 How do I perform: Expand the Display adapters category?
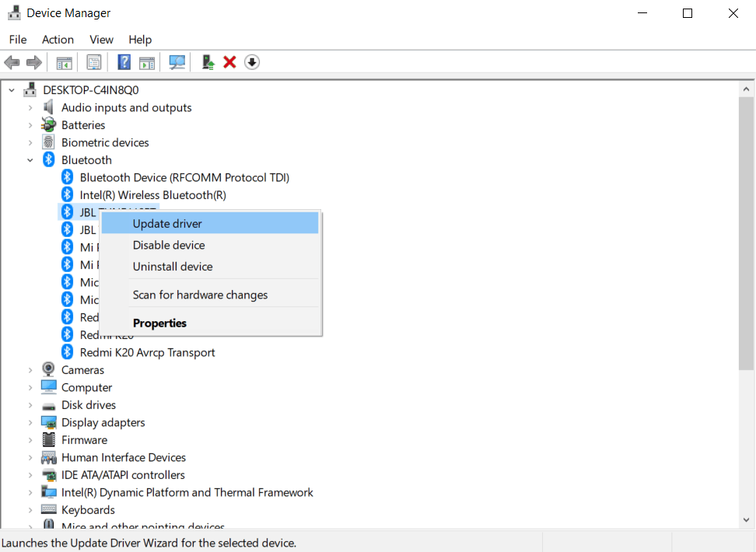(x=30, y=422)
